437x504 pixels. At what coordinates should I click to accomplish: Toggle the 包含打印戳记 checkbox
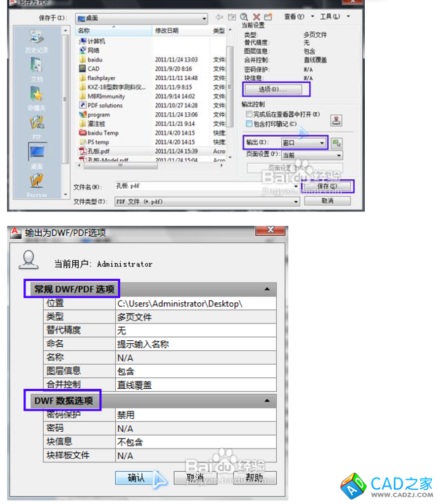tap(247, 125)
